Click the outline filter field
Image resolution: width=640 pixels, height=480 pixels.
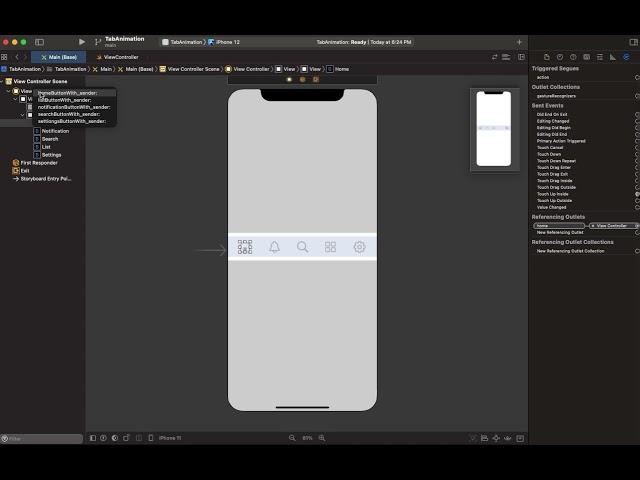tap(42, 439)
